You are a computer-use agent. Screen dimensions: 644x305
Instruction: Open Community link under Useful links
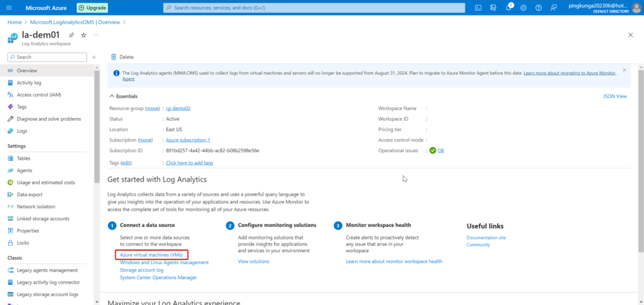[x=478, y=245]
